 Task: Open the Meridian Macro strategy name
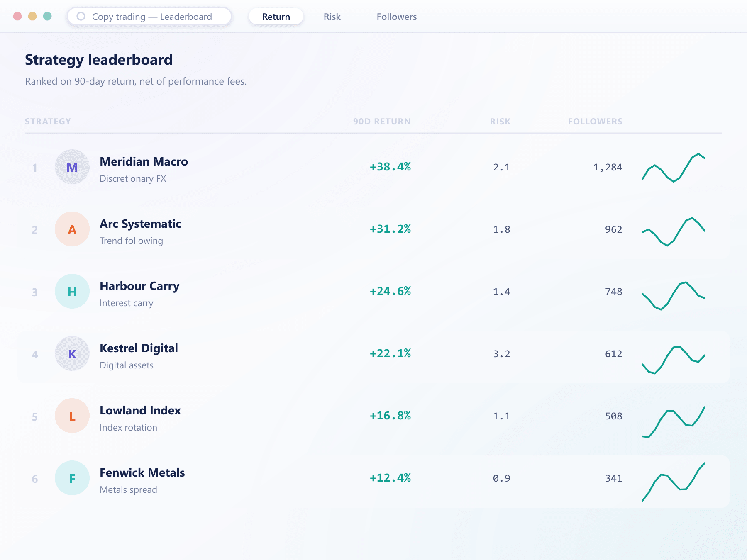pos(144,161)
